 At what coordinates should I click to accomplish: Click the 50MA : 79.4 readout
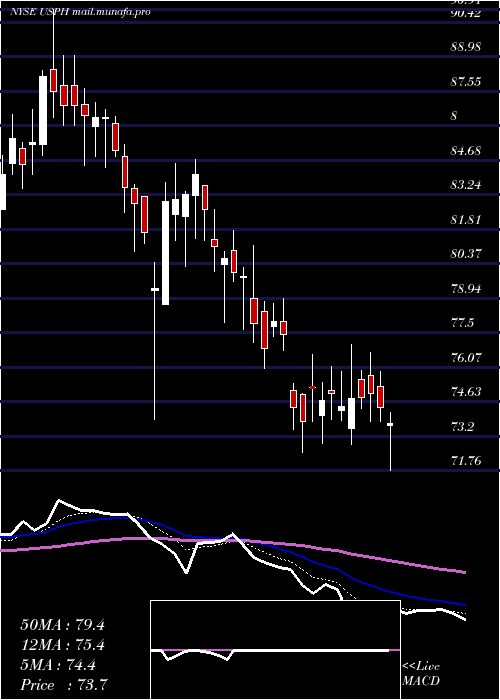(x=62, y=625)
